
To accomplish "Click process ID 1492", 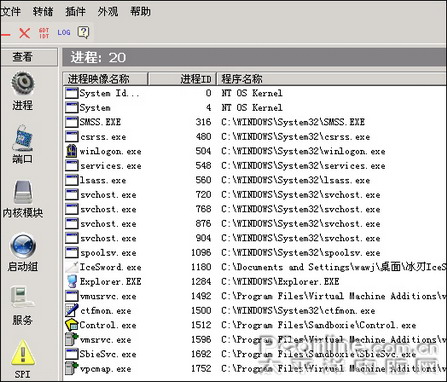I will tap(201, 296).
